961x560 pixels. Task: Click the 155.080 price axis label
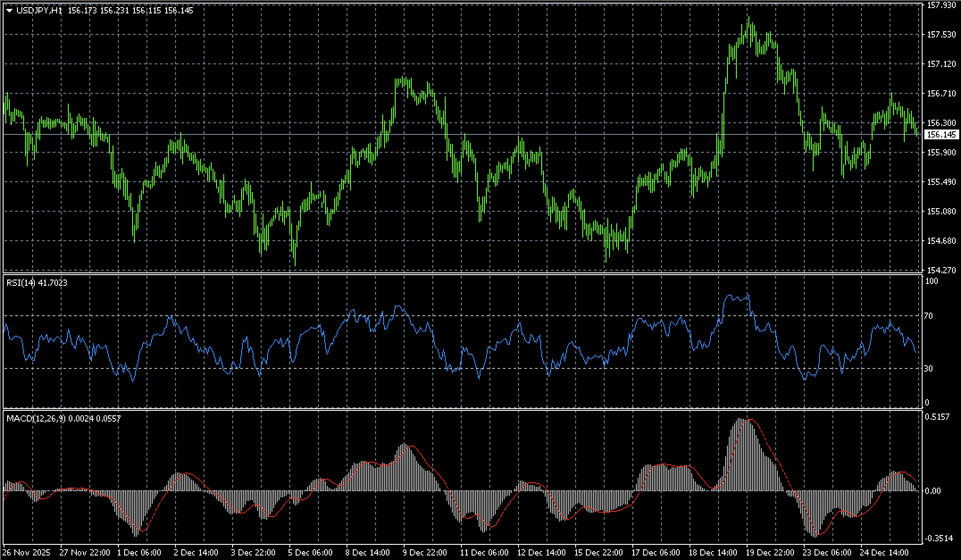pyautogui.click(x=941, y=211)
